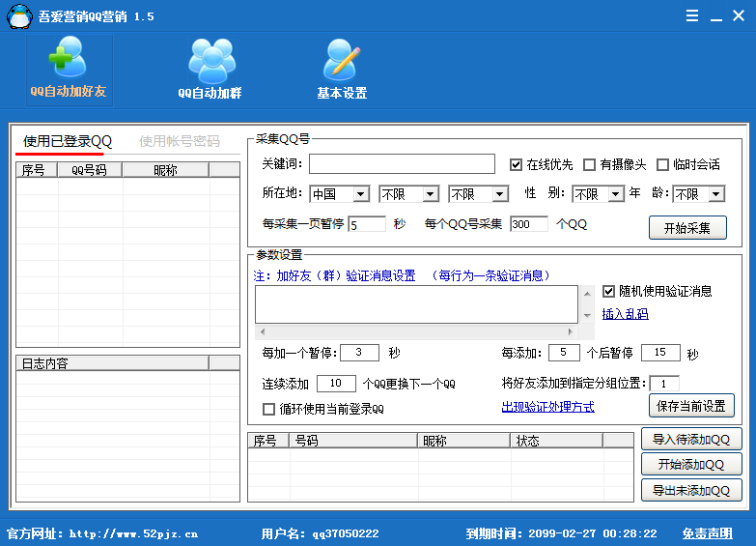Open the QQ自动加群 module icon
756x546 pixels.
pyautogui.click(x=210, y=60)
